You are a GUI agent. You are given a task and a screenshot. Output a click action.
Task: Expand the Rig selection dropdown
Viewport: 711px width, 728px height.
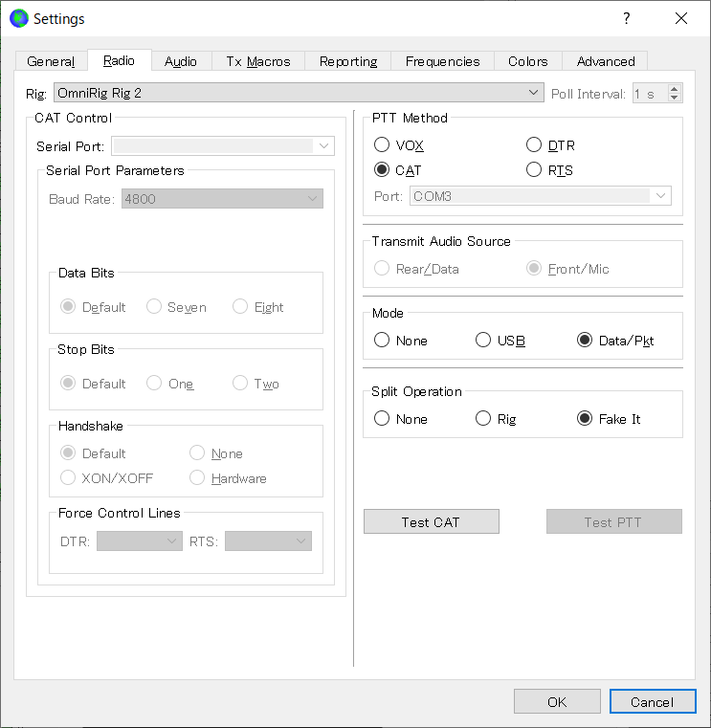coord(534,93)
